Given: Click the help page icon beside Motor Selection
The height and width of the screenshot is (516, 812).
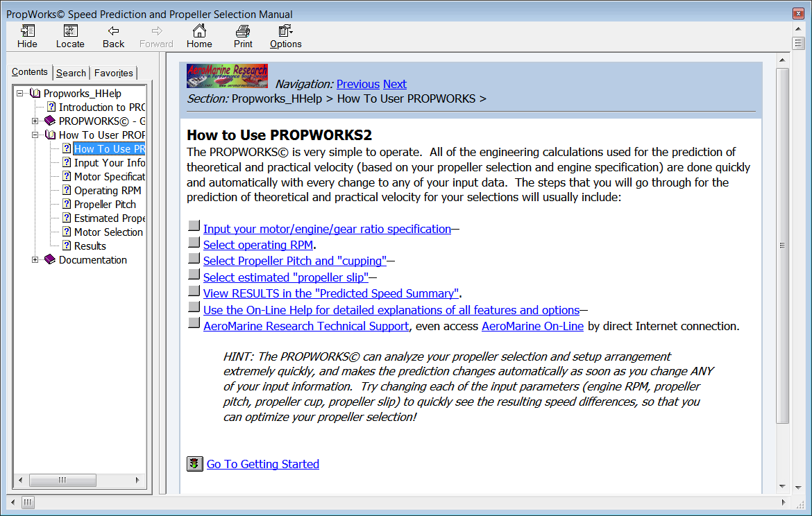Looking at the screenshot, I should pos(67,232).
